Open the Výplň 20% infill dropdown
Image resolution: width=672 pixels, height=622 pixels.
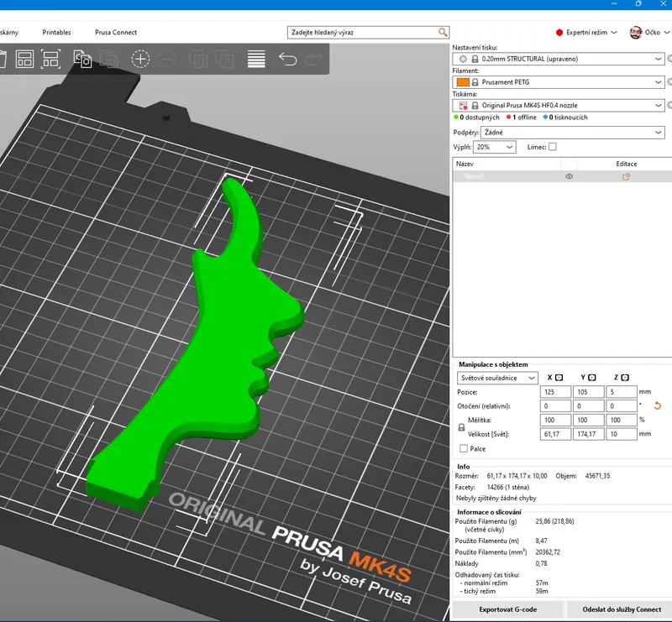click(x=495, y=147)
